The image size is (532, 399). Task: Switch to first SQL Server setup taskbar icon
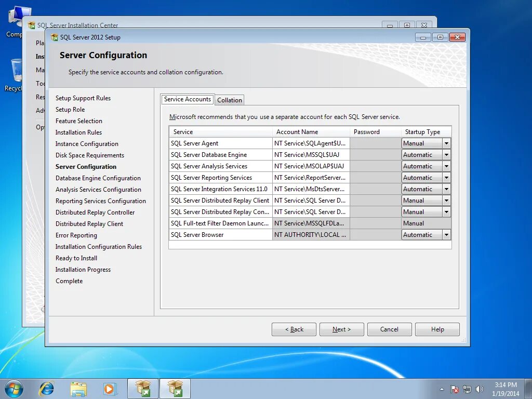143,389
